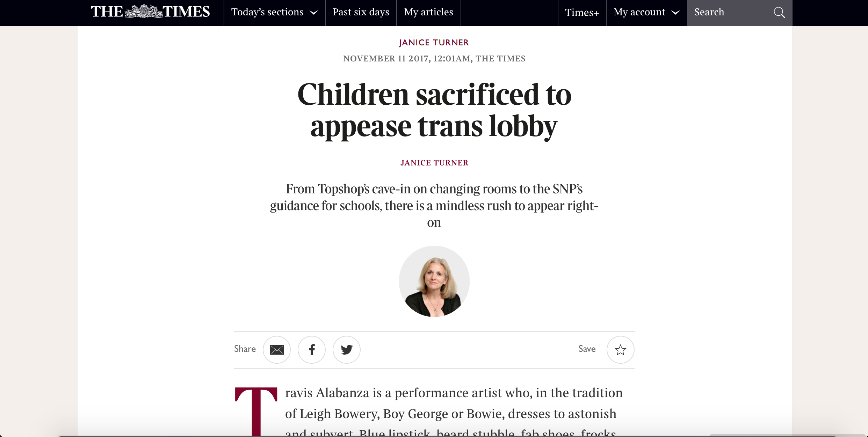Viewport: 868px width, 437px height.
Task: Share article on Twitter
Action: coord(346,349)
